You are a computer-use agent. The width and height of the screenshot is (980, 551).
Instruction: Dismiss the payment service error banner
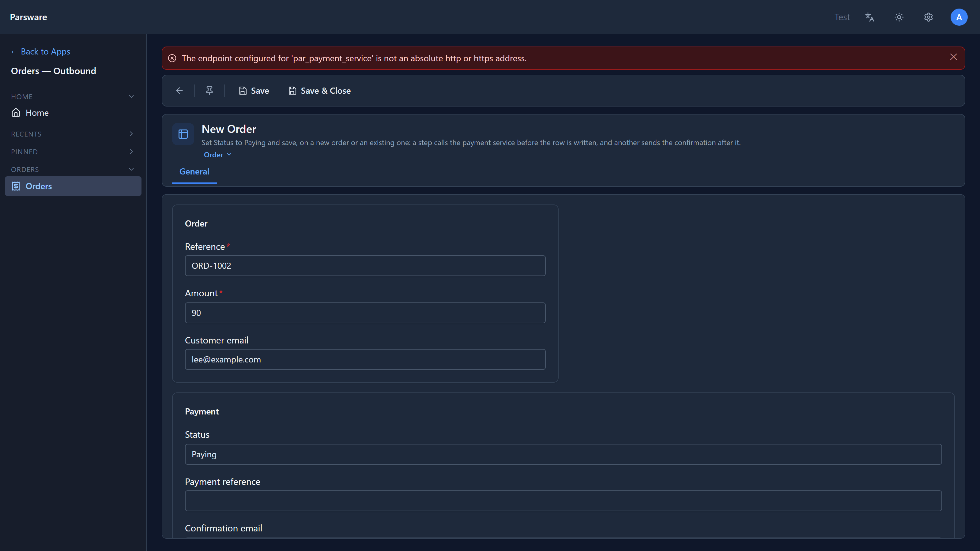pyautogui.click(x=953, y=57)
